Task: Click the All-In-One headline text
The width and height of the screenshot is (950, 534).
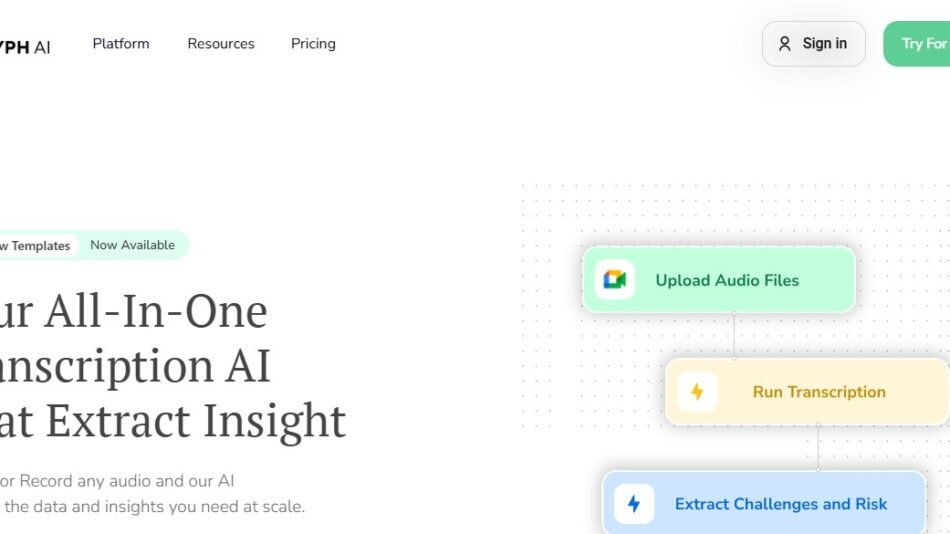Action: click(140, 312)
